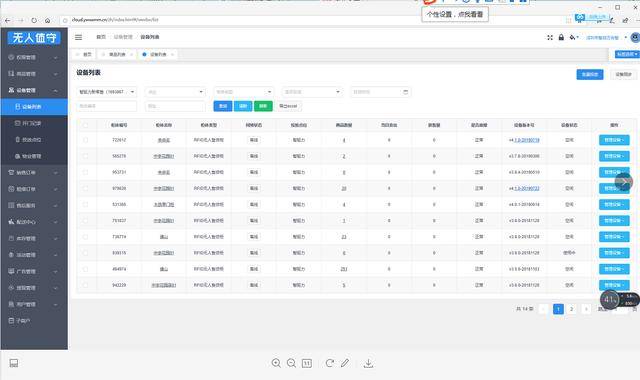Close the 商品列表 tab with its x icon
640x380 pixels.
pos(131,54)
